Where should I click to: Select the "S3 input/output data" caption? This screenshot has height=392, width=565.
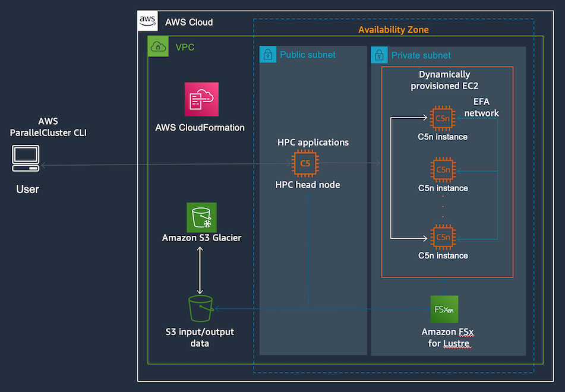[x=200, y=337]
